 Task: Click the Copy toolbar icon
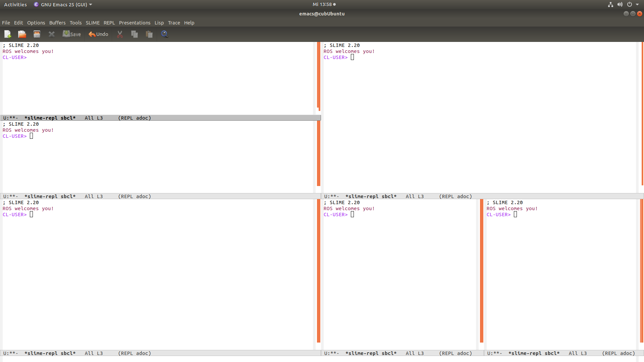[x=135, y=34]
